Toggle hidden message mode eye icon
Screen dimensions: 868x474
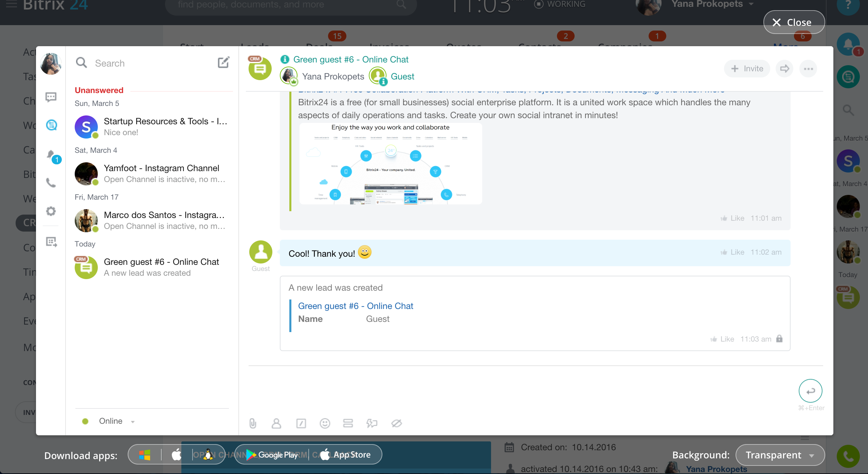(x=396, y=423)
